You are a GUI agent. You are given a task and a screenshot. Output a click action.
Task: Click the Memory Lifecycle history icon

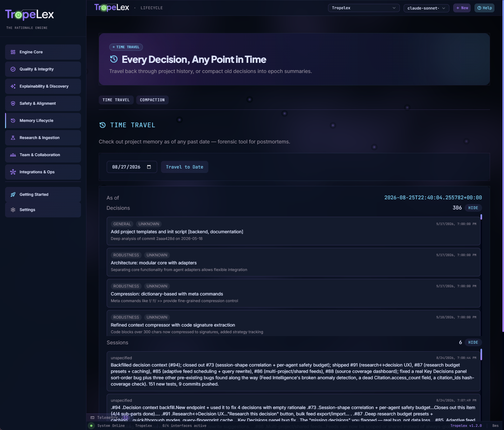pyautogui.click(x=13, y=121)
